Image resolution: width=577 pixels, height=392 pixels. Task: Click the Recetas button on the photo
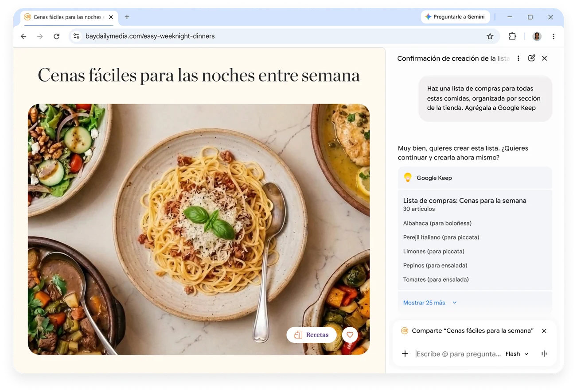tap(312, 335)
